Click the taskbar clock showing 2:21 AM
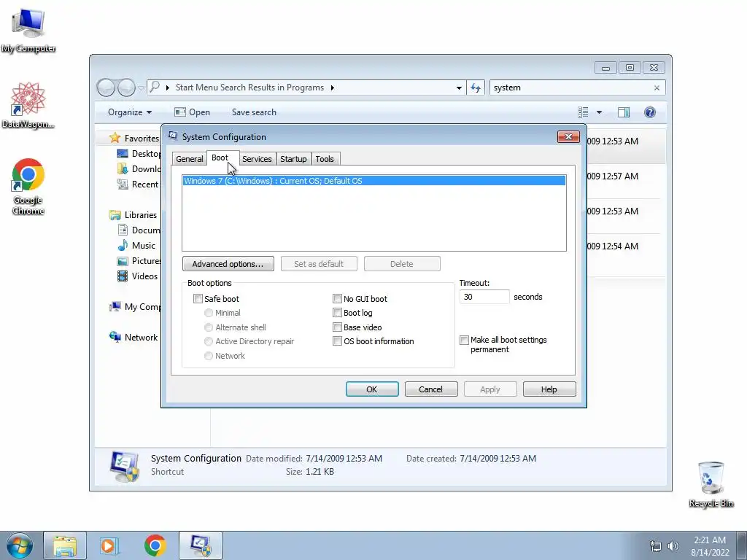This screenshot has width=747, height=560. click(710, 546)
